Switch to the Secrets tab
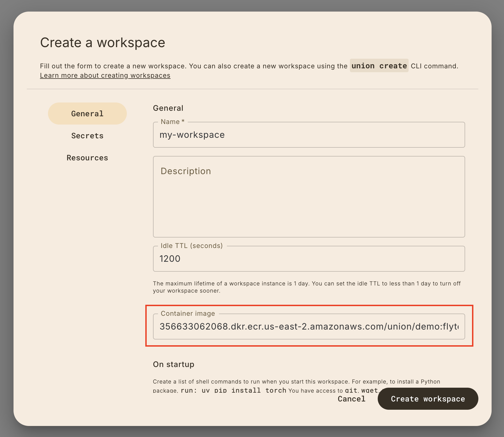Viewport: 504px width, 437px height. (87, 136)
